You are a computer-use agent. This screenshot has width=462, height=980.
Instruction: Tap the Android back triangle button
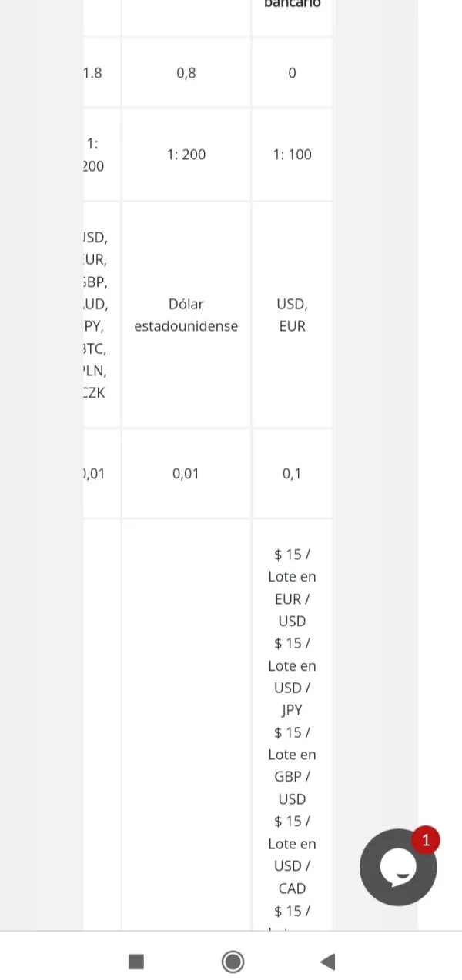tap(328, 961)
